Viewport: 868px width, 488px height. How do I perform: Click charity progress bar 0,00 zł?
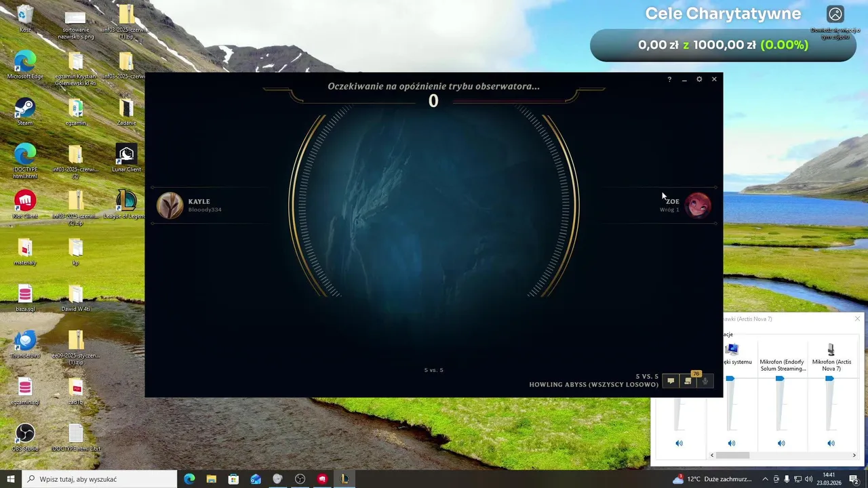tap(723, 45)
